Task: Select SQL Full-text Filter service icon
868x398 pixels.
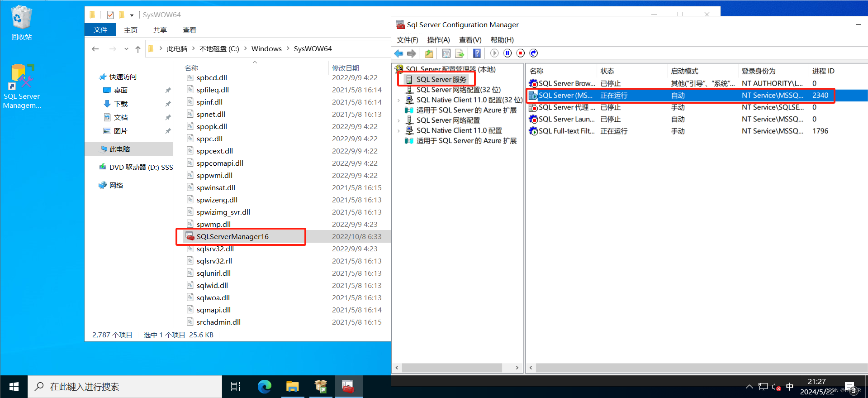Action: click(533, 131)
